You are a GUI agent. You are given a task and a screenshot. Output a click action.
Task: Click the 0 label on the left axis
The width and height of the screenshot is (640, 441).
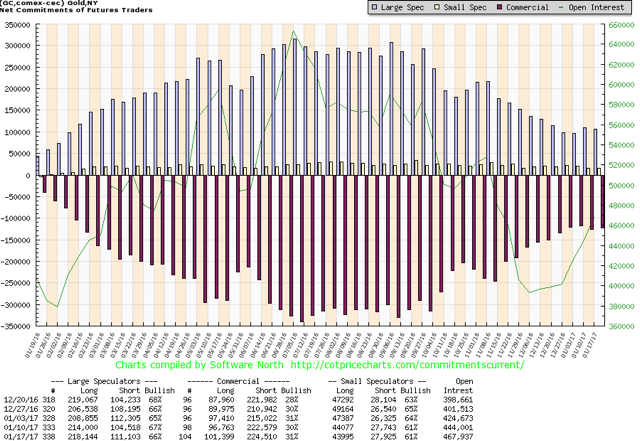tap(28, 176)
